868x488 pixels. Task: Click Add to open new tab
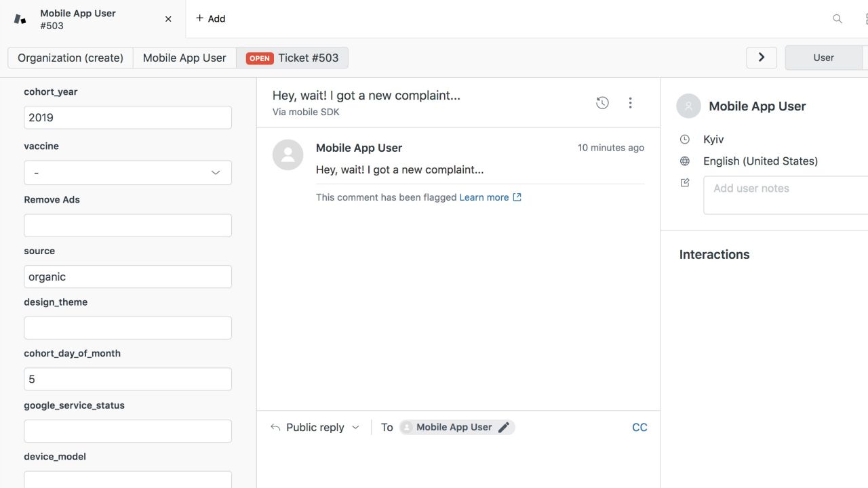coord(210,19)
